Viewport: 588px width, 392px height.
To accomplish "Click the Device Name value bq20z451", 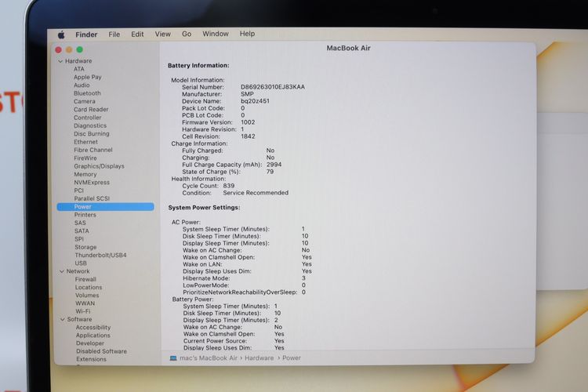I will click(255, 101).
